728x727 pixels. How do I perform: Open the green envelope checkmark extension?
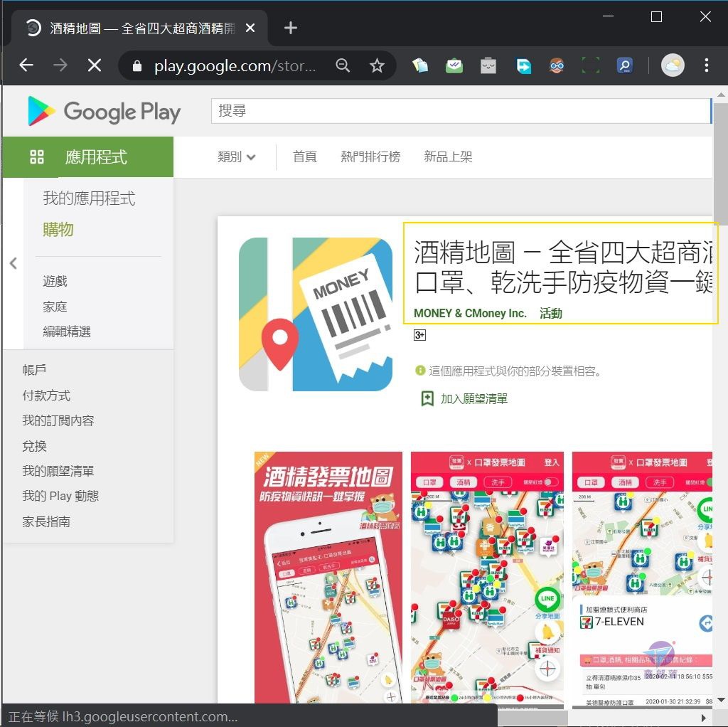coord(454,65)
